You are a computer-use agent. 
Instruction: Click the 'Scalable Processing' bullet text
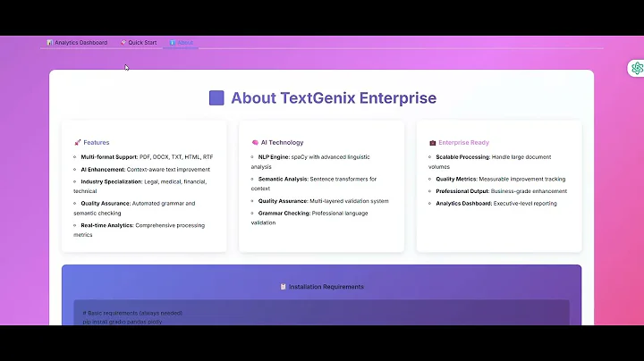coord(489,162)
